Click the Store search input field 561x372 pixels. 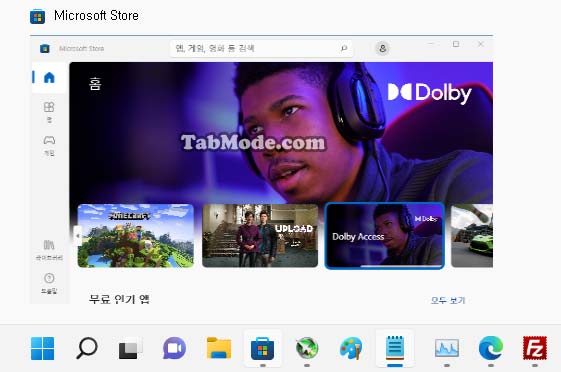pos(261,48)
